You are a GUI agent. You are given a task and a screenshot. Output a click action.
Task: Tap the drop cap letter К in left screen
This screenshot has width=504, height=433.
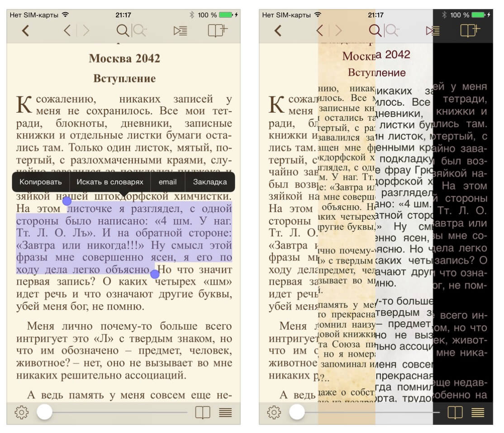click(24, 105)
